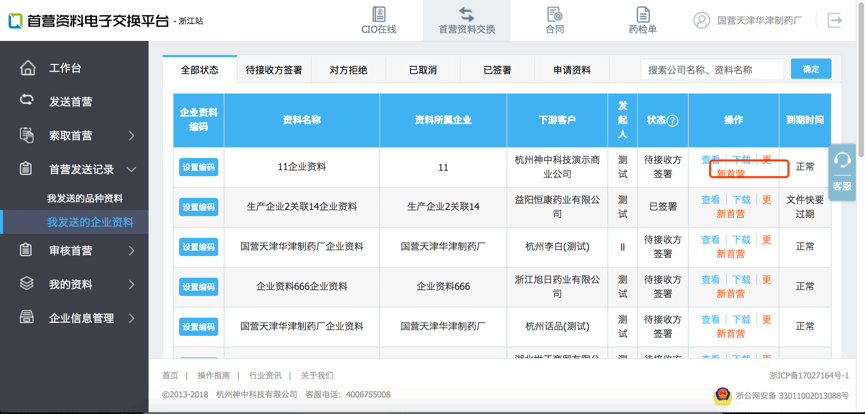The image size is (865, 414).
Task: Click 杭州神中科技演示商业公司 cell
Action: (557, 167)
